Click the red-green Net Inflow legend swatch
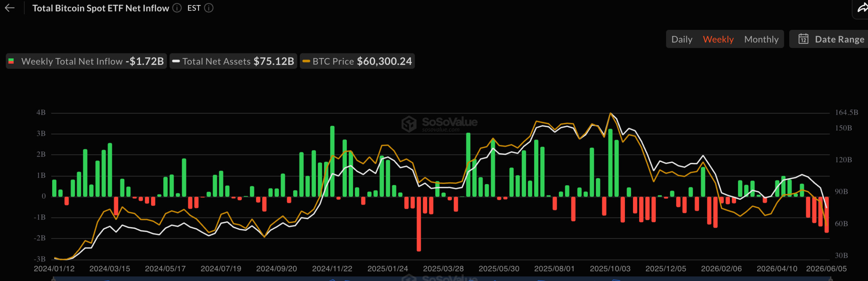 pyautogui.click(x=11, y=61)
